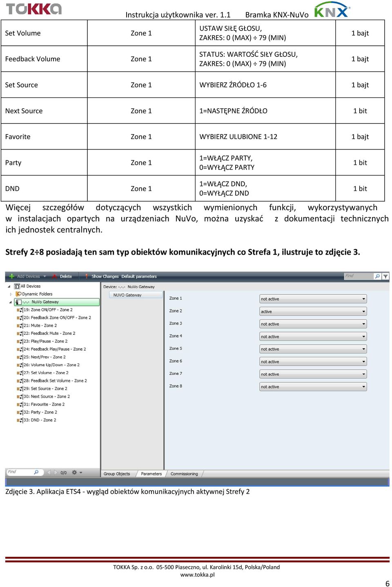392x587 pixels.
Task: Select row '20: Feedback Zone ON/OFF - Zone 2'
Action: click(57, 318)
